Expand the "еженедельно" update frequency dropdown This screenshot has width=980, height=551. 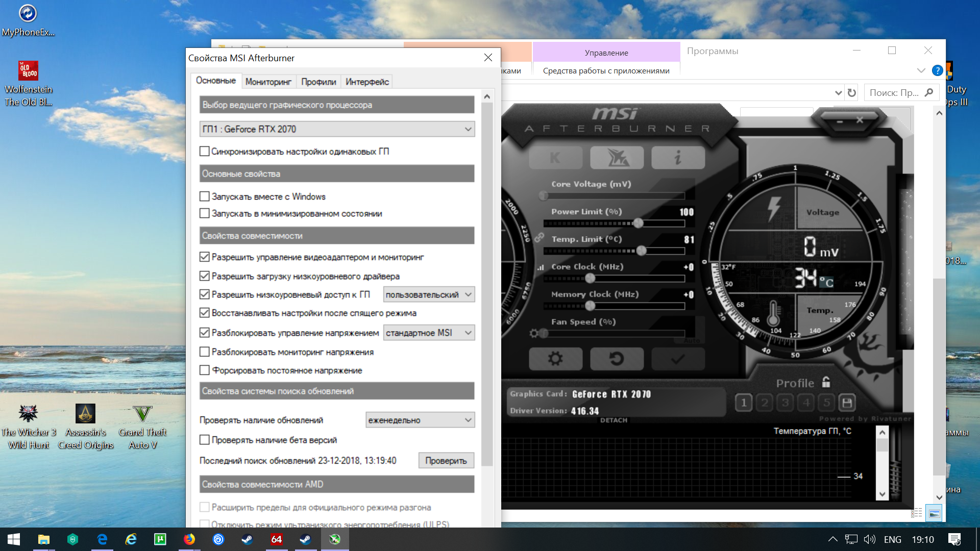(420, 420)
